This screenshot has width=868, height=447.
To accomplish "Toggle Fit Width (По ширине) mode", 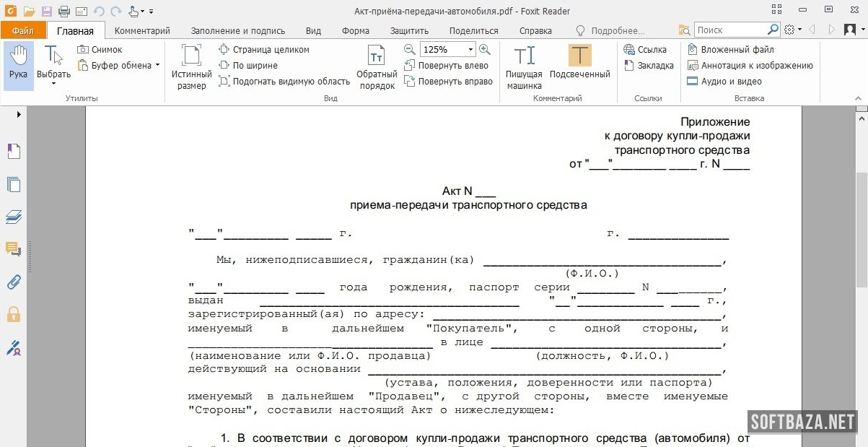I will click(248, 66).
